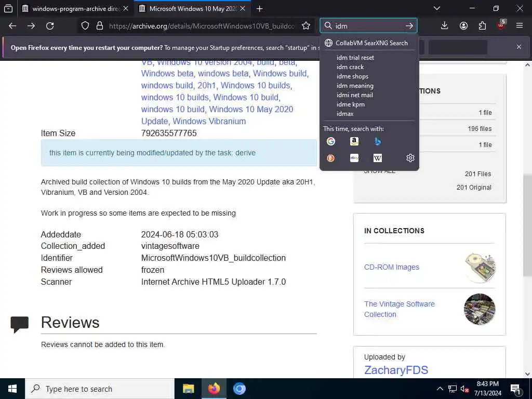Open site information via the padlock icon

(100, 26)
